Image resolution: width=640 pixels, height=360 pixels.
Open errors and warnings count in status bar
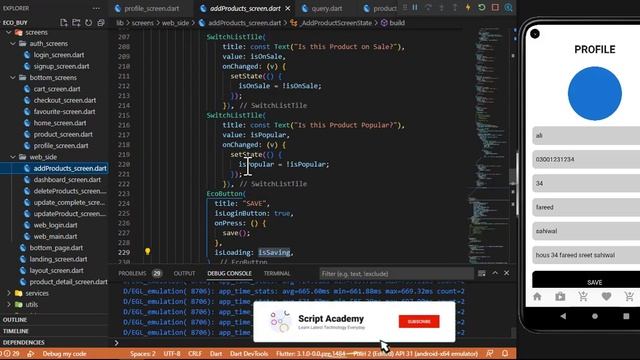tap(10, 354)
